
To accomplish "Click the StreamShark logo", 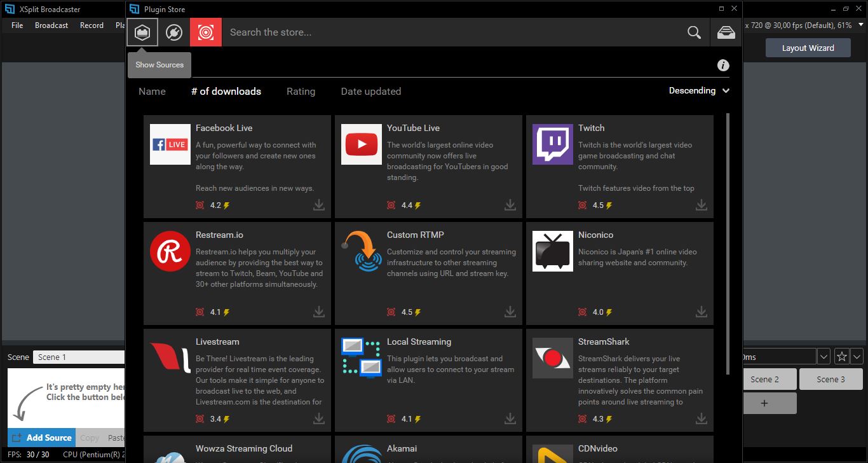I will click(x=553, y=358).
